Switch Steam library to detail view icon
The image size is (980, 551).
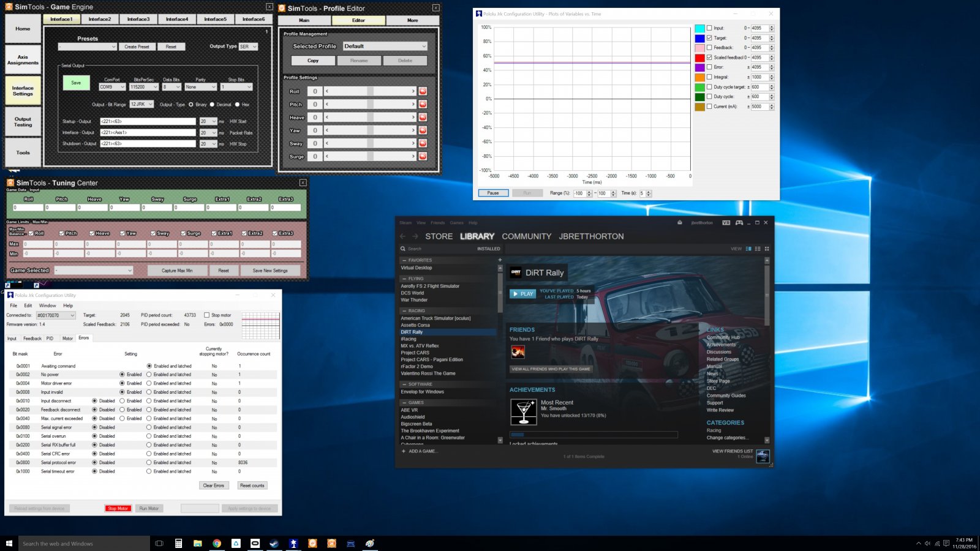(x=748, y=249)
